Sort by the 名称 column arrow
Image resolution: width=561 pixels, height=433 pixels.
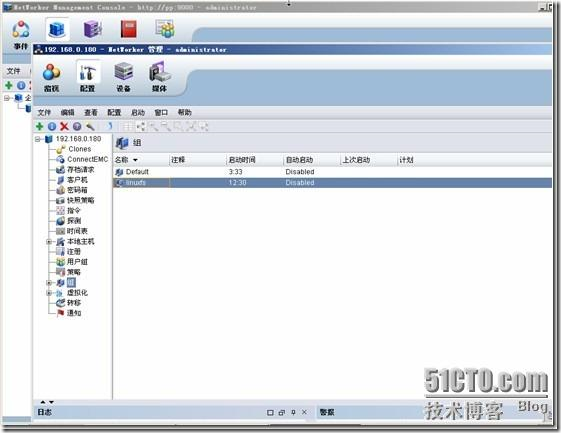click(x=135, y=160)
